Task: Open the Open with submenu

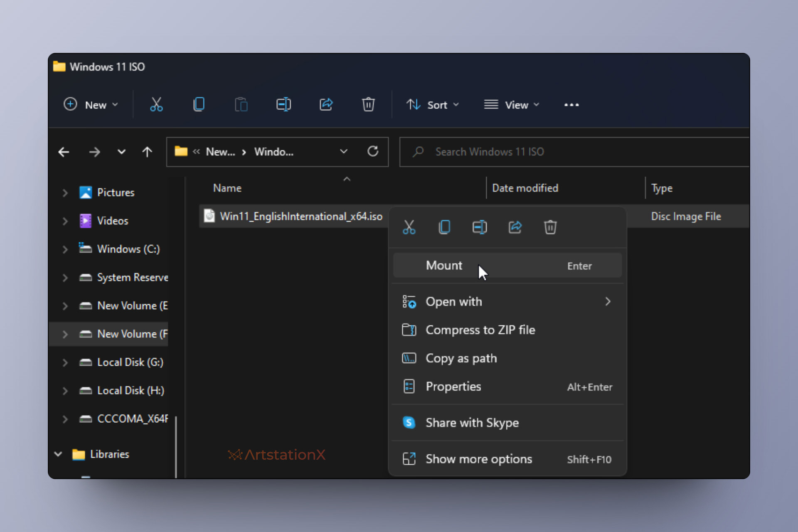Action: click(507, 301)
